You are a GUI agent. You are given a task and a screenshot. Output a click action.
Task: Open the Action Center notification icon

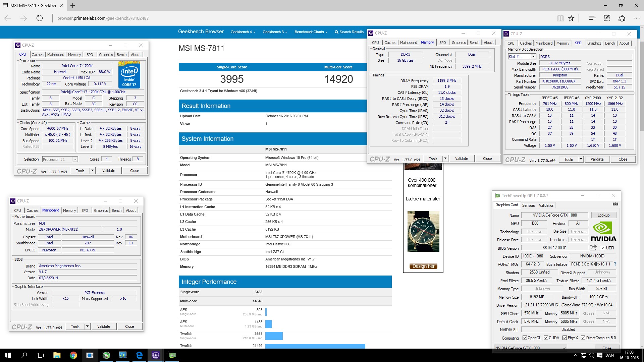tap(600, 355)
